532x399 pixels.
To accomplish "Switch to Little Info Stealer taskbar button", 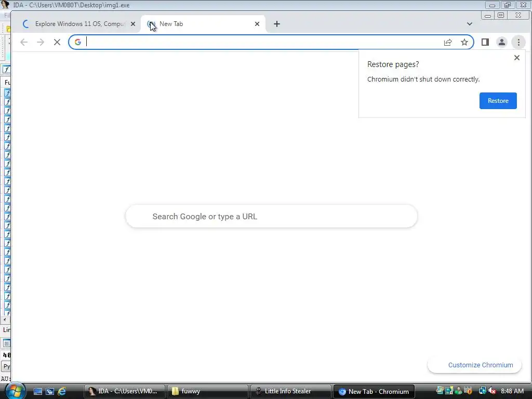I will [x=291, y=392].
